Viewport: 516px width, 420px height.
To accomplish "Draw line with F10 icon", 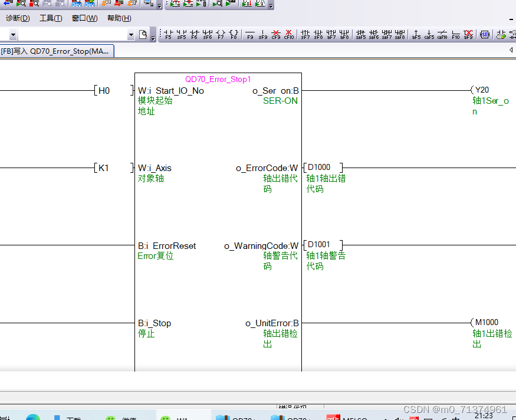I will 455,34.
